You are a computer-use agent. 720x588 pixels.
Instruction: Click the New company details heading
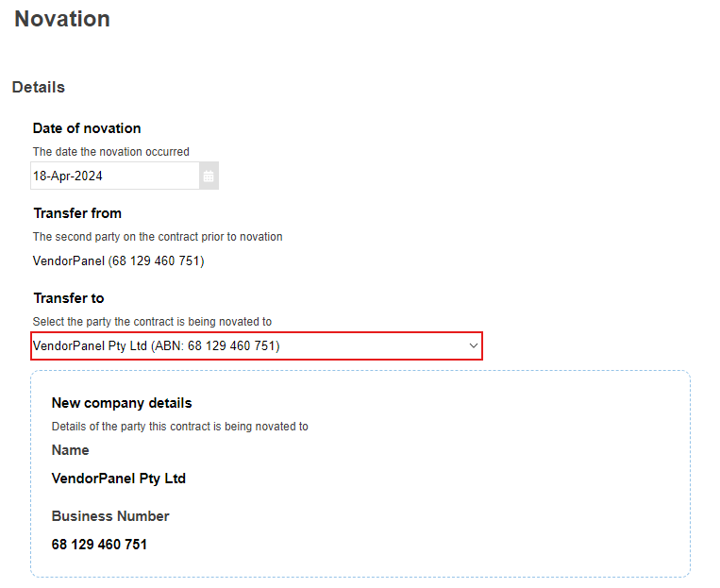point(122,403)
